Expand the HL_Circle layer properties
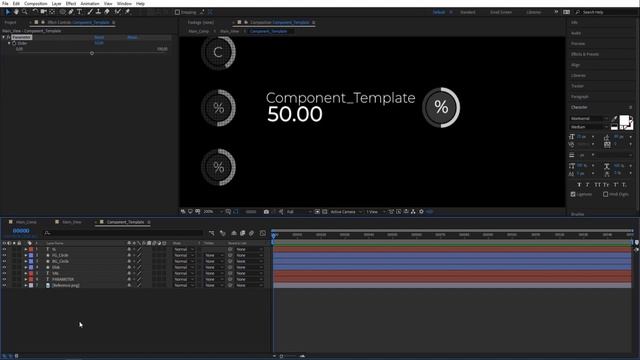 click(26, 255)
